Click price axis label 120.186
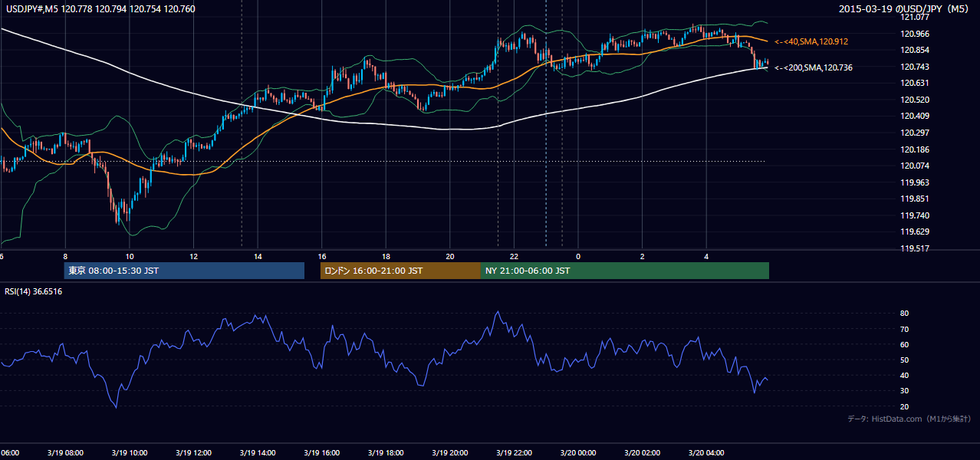Image resolution: width=980 pixels, height=460 pixels. [x=914, y=149]
